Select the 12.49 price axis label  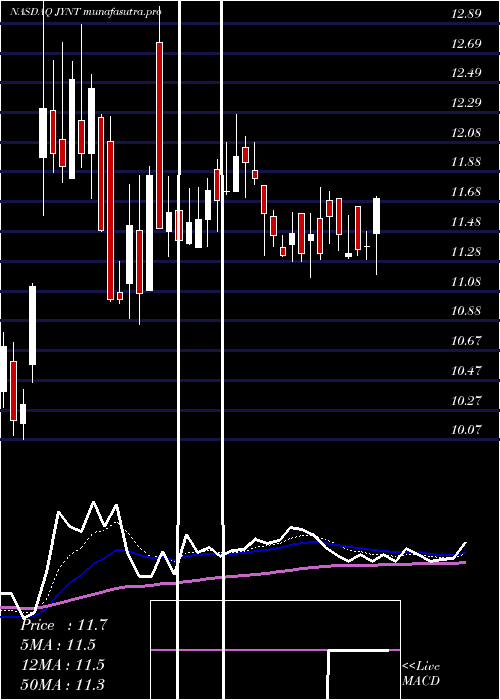click(466, 73)
